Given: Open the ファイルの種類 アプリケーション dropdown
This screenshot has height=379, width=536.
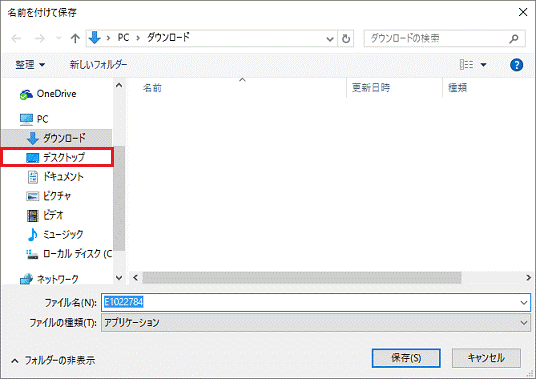Looking at the screenshot, I should pyautogui.click(x=316, y=323).
